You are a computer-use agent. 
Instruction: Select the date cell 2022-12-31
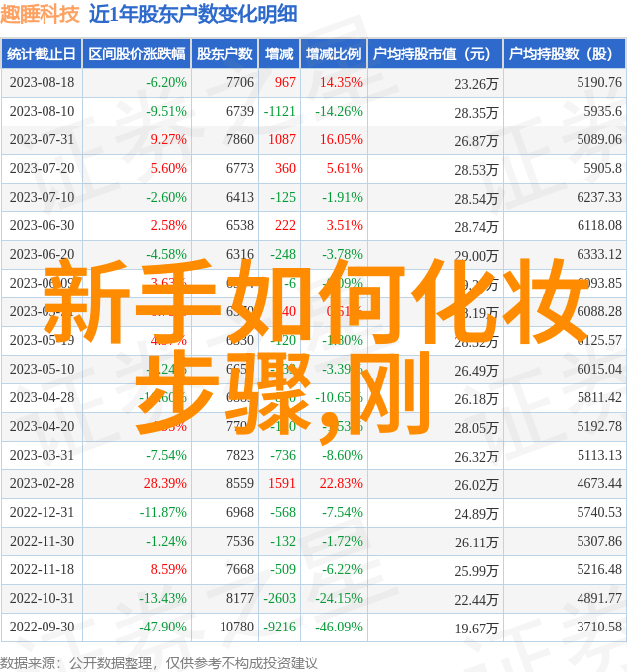point(42,513)
